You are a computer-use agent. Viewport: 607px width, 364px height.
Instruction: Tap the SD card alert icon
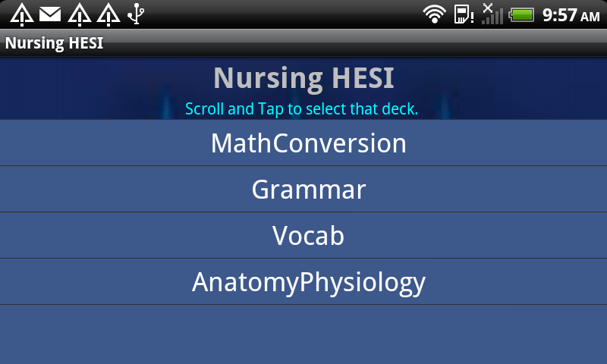[463, 14]
